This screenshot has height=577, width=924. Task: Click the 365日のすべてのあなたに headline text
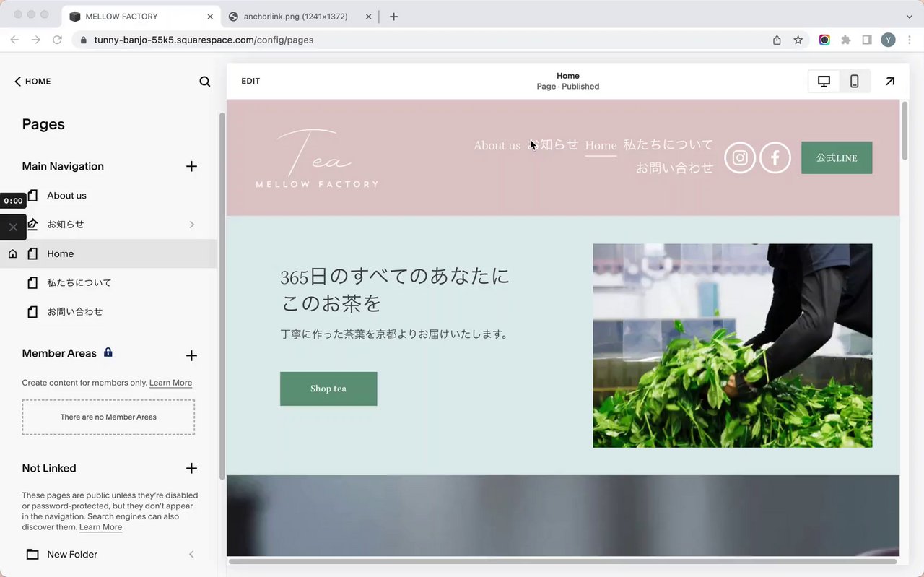(395, 276)
